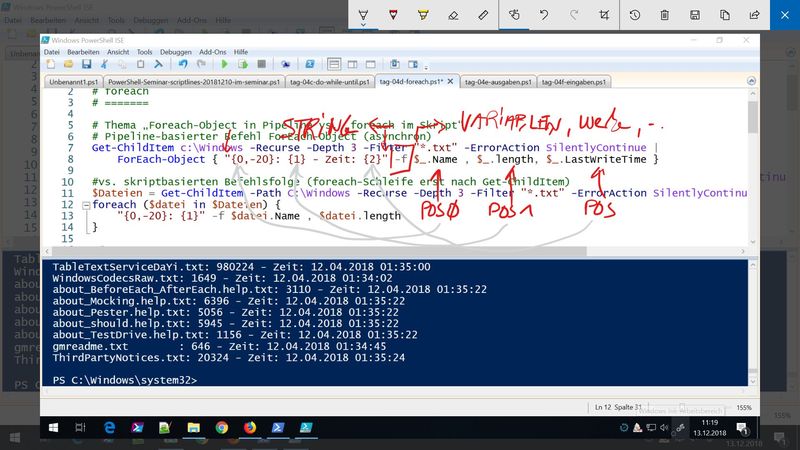800x450 pixels.
Task: Click the Ln 12 Spalte 31 status text
Action: pyautogui.click(x=618, y=407)
